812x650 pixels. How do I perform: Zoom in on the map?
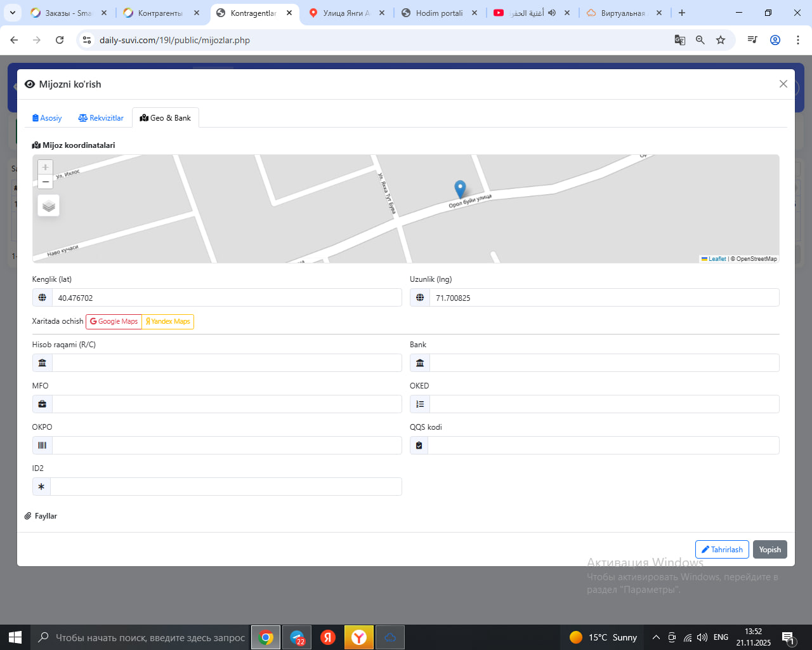(45, 168)
